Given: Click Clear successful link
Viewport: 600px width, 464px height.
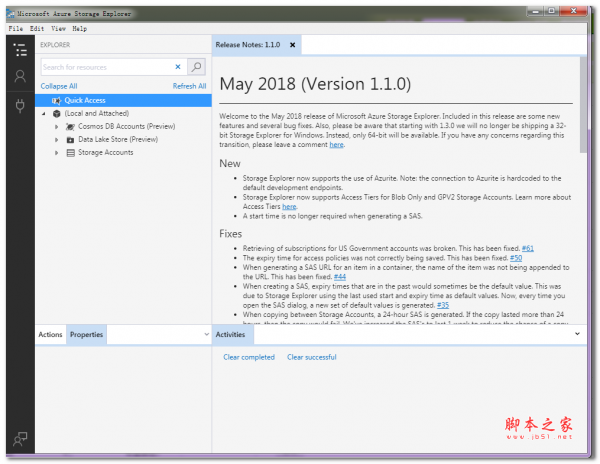Looking at the screenshot, I should coord(311,357).
